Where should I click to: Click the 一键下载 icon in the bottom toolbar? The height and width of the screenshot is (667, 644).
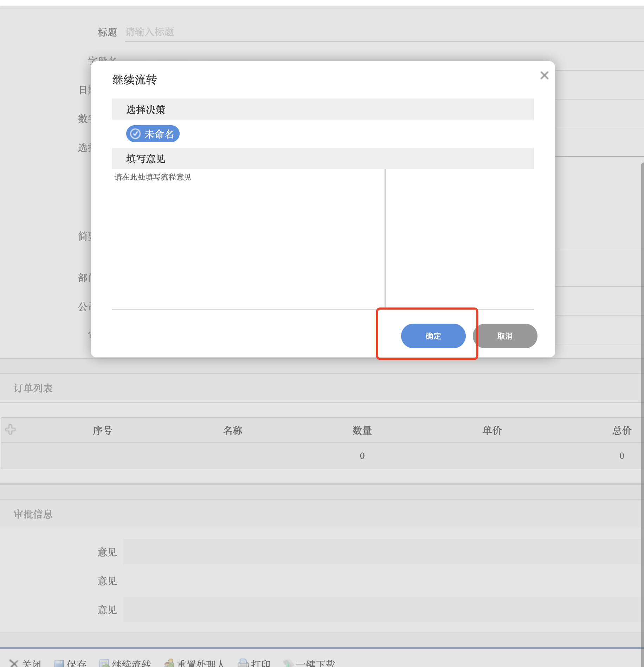288,663
